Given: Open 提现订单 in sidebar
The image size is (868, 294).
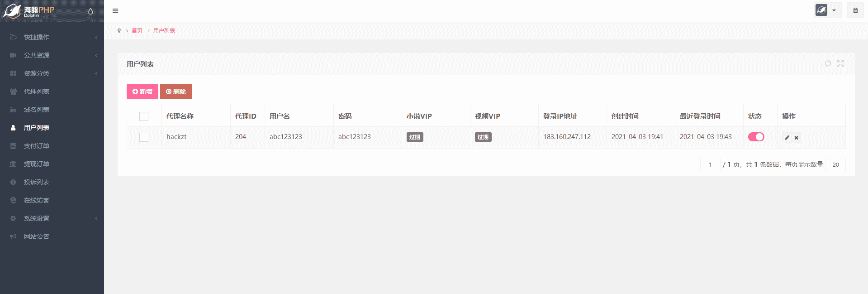Looking at the screenshot, I should point(52,164).
